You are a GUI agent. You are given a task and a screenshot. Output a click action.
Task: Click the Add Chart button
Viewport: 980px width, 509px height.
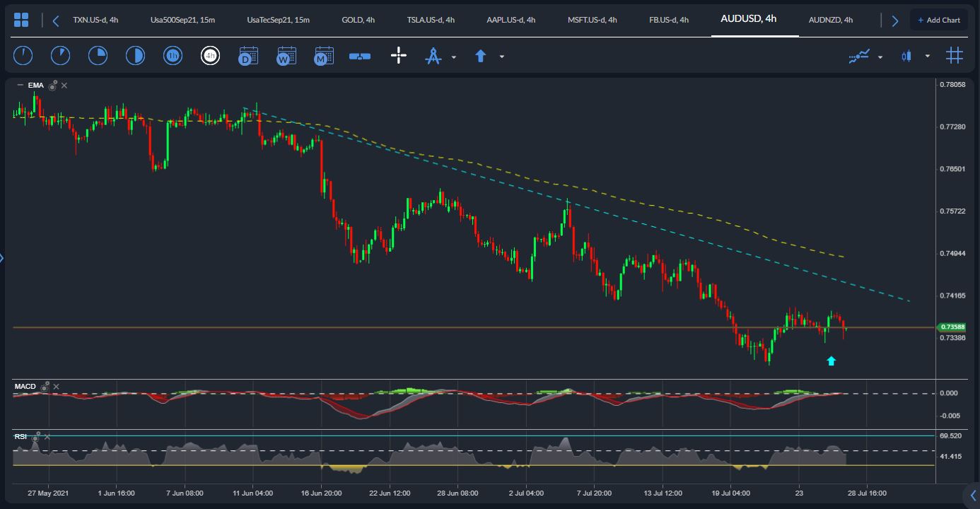pos(939,20)
